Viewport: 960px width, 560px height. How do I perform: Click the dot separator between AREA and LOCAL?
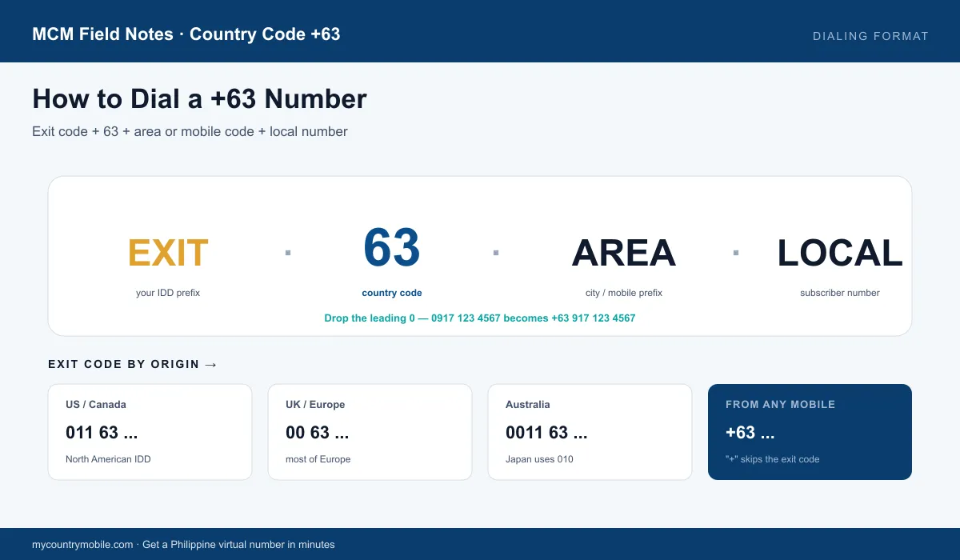coord(736,253)
